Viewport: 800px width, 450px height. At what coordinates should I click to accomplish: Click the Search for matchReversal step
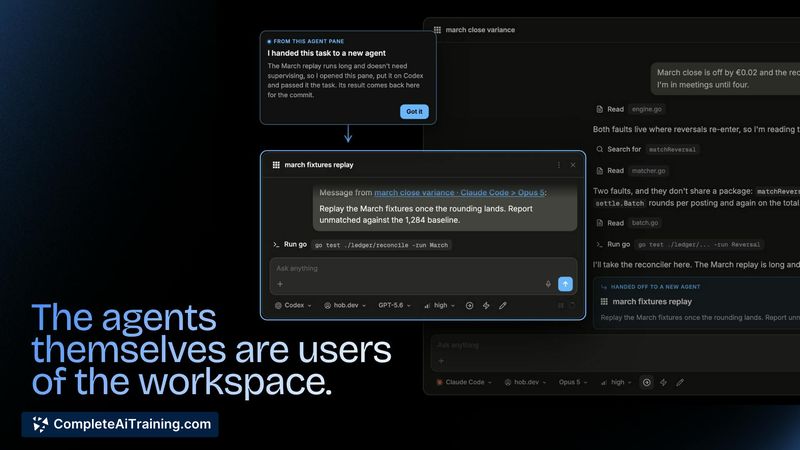[x=647, y=149]
